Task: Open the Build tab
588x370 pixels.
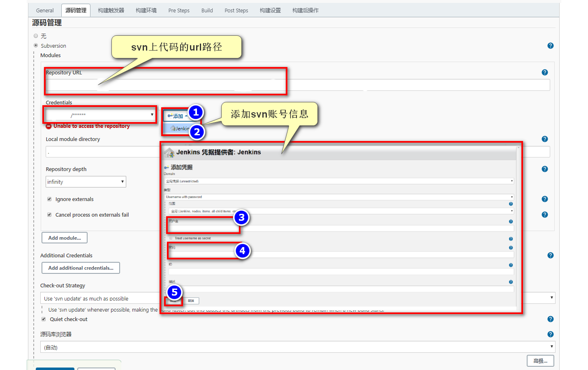Action: [207, 10]
